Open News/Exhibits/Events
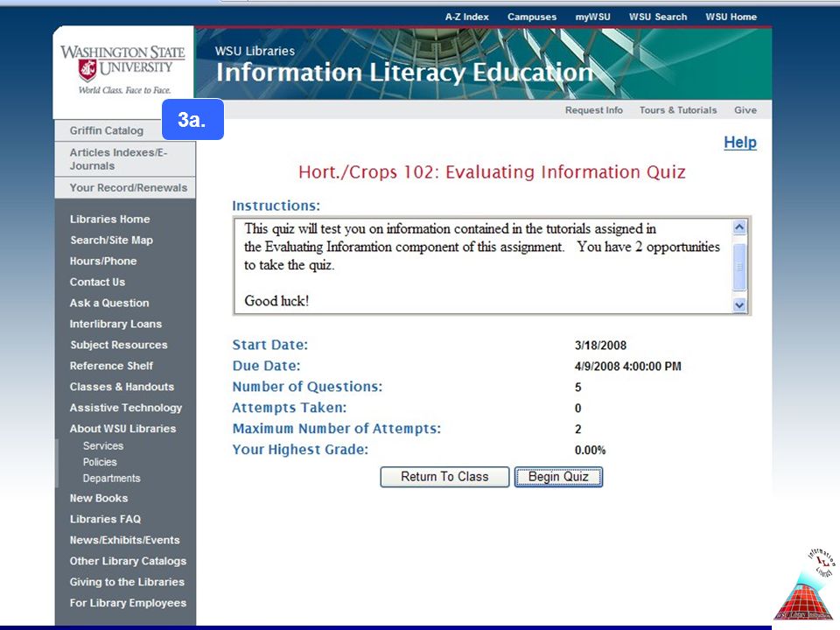This screenshot has height=630, width=840. 125,540
